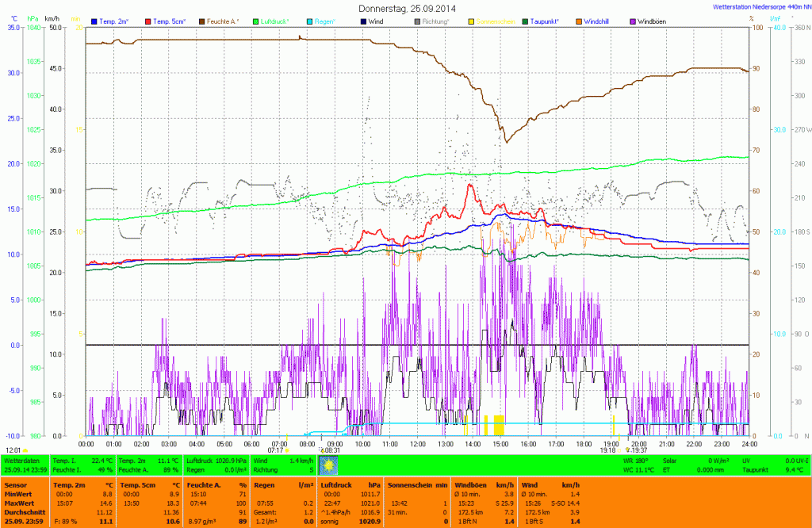Click the cyan Regen legend square
This screenshot has height=528, width=812.
(310, 21)
